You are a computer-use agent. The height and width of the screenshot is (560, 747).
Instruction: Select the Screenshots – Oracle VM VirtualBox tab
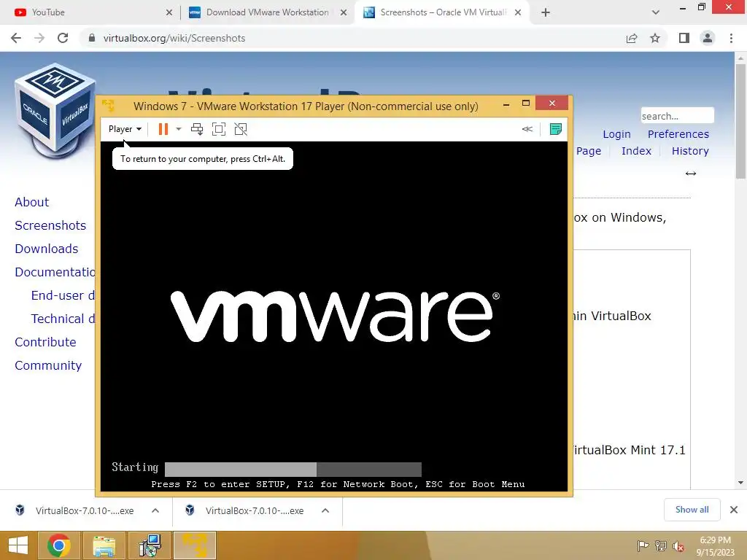443,12
